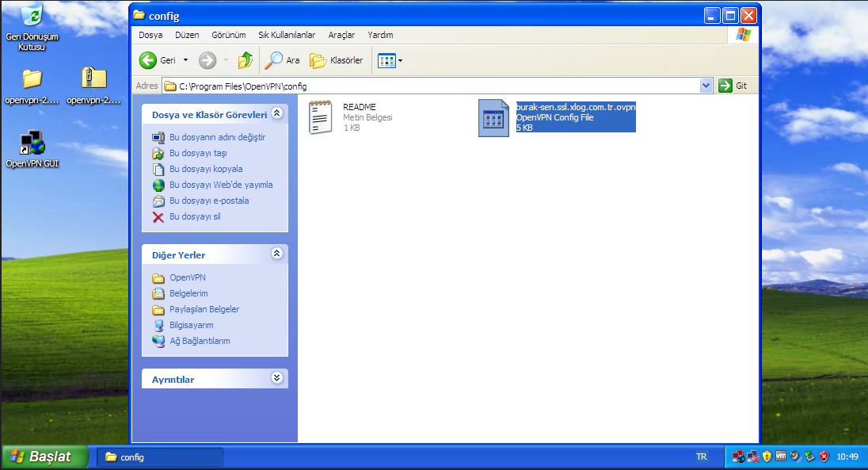868x470 pixels.
Task: Click the burak-sen.ssl.xlog.com.tr.ovpn file name
Action: [x=576, y=107]
